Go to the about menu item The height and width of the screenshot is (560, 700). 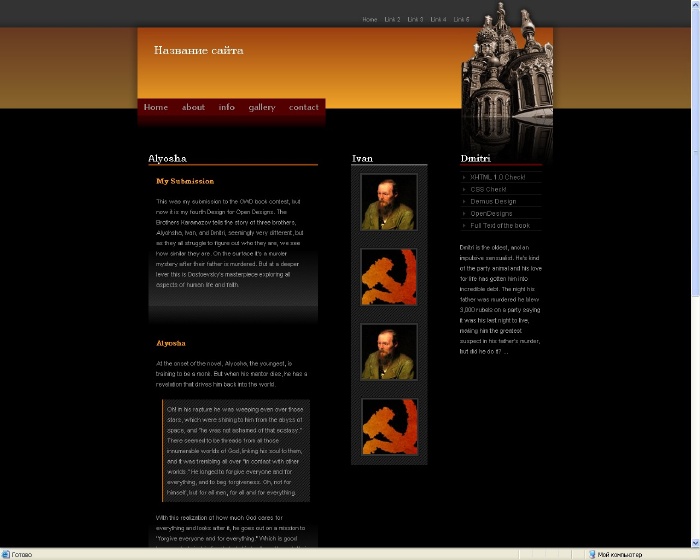pos(193,107)
